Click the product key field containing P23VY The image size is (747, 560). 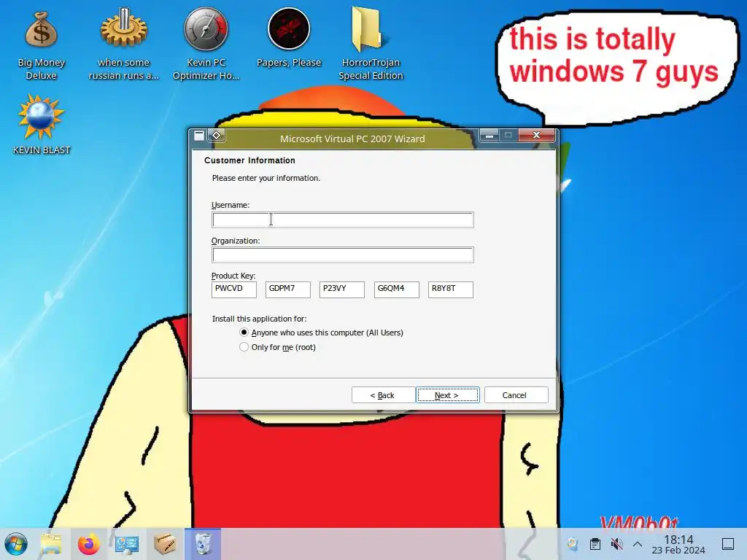tap(342, 289)
